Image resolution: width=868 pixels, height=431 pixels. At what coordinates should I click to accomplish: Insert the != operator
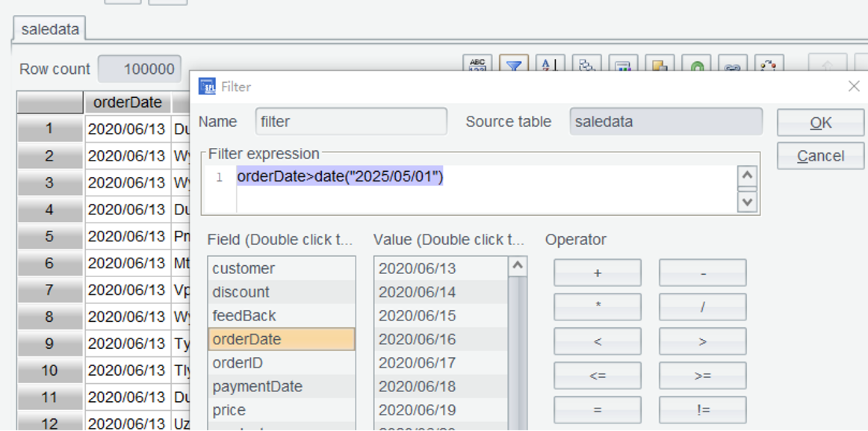[x=702, y=410]
